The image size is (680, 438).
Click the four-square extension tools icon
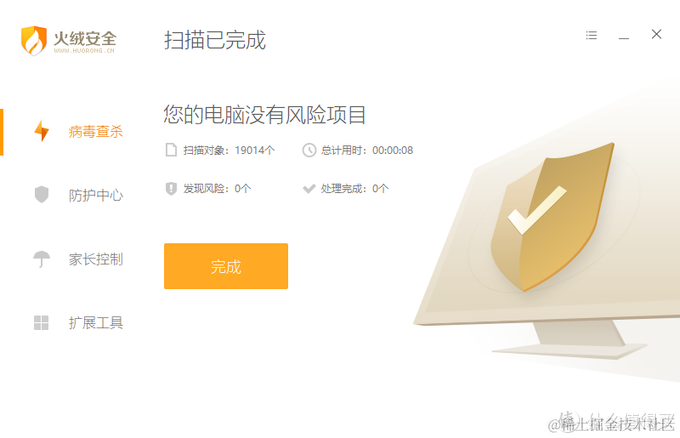(x=41, y=323)
